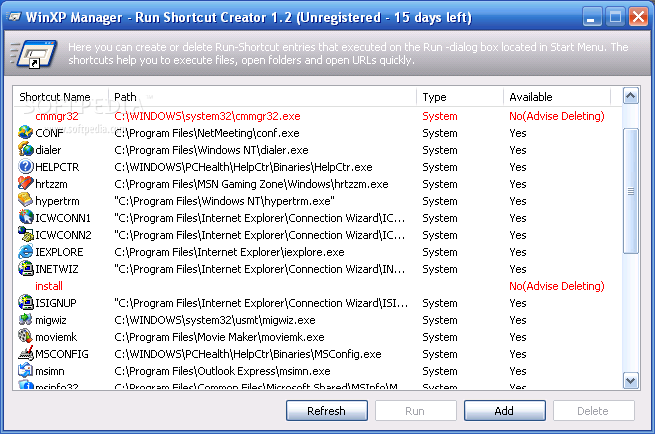
Task: Click the Yes availability cell for msimn
Action: tap(518, 371)
